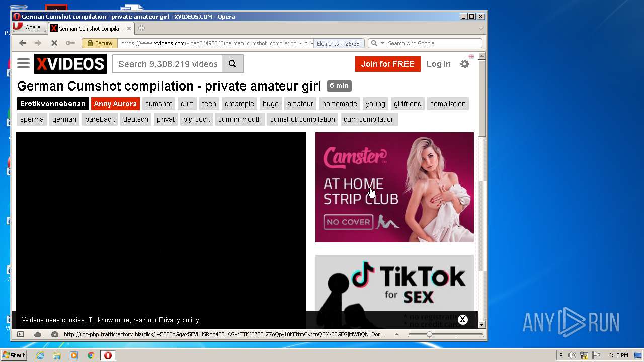The height and width of the screenshot is (362, 644).
Task: Click the 6:10 PM taskbar clock
Action: pos(618,355)
